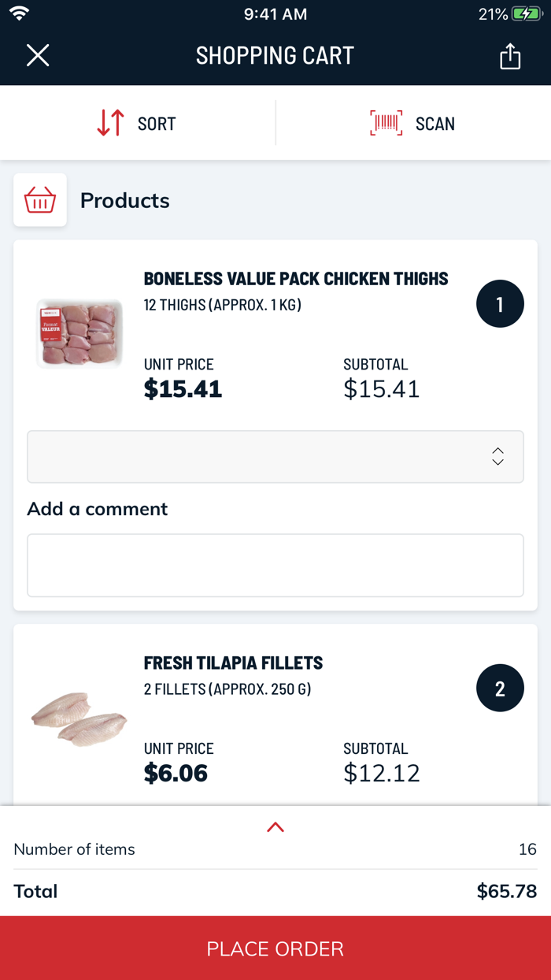Tap quantity badge 2 for tilapia fillets

tap(500, 688)
